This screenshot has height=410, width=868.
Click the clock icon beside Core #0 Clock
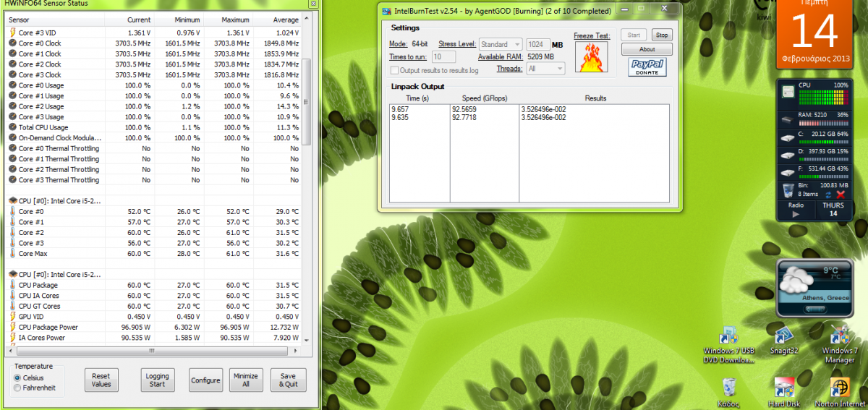point(12,43)
